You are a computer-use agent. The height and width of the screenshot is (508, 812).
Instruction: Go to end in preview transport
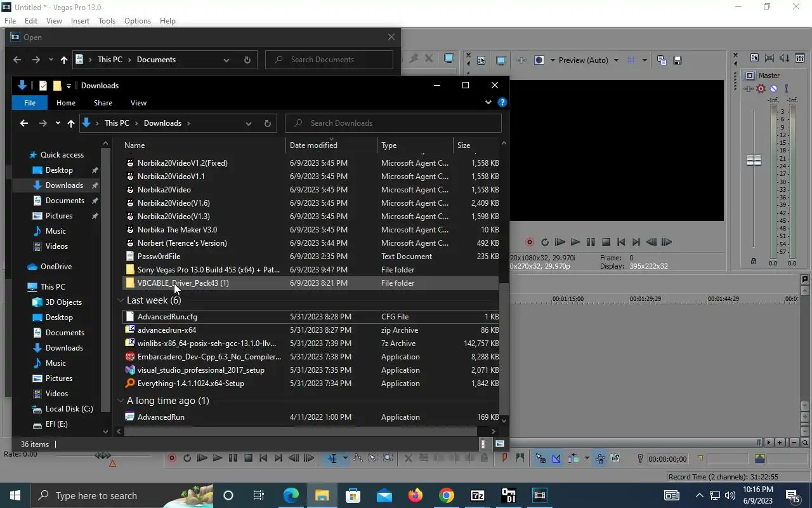(x=636, y=242)
